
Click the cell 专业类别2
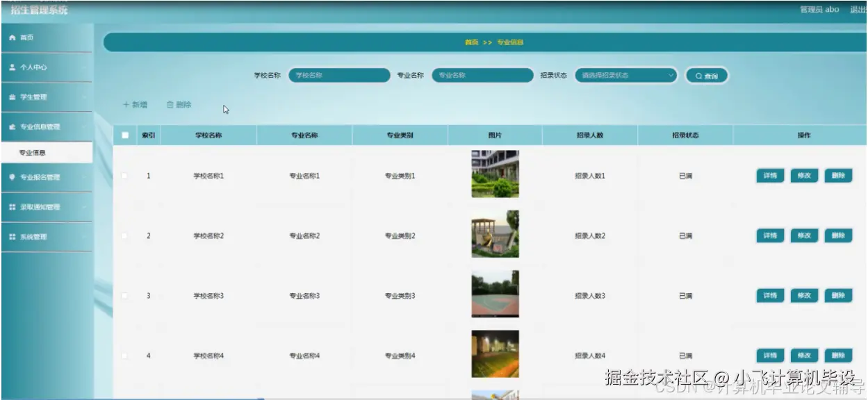pos(400,236)
